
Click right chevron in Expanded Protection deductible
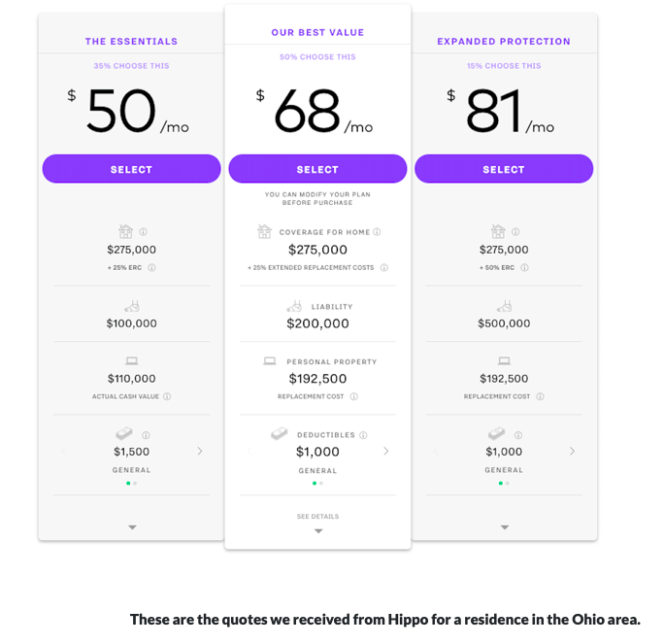click(x=572, y=452)
